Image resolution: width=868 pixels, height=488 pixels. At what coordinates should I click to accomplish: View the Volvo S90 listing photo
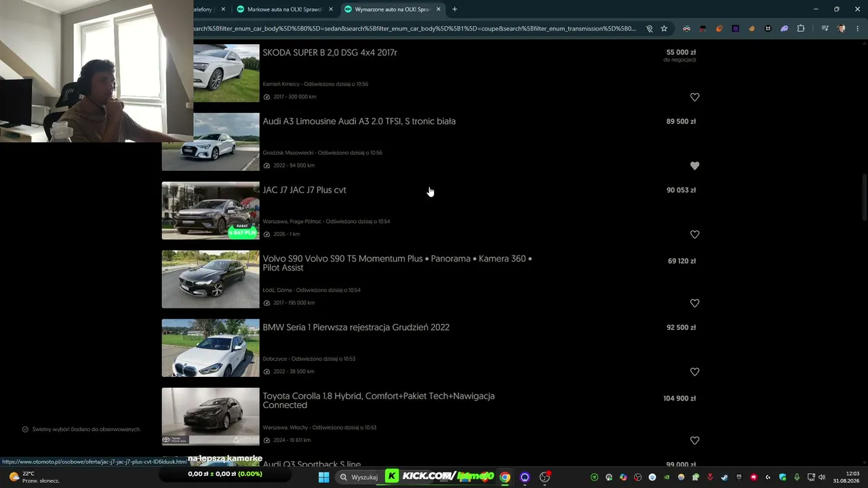tap(210, 279)
